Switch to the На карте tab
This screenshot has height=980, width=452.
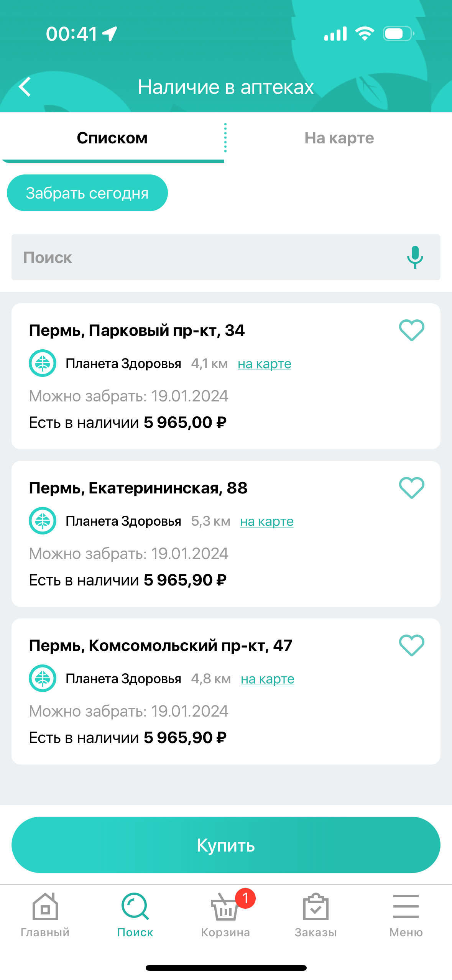(339, 138)
